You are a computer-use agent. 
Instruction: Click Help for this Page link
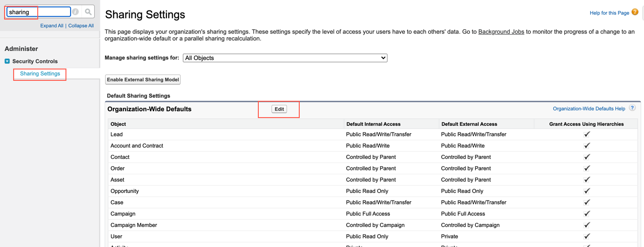(609, 13)
